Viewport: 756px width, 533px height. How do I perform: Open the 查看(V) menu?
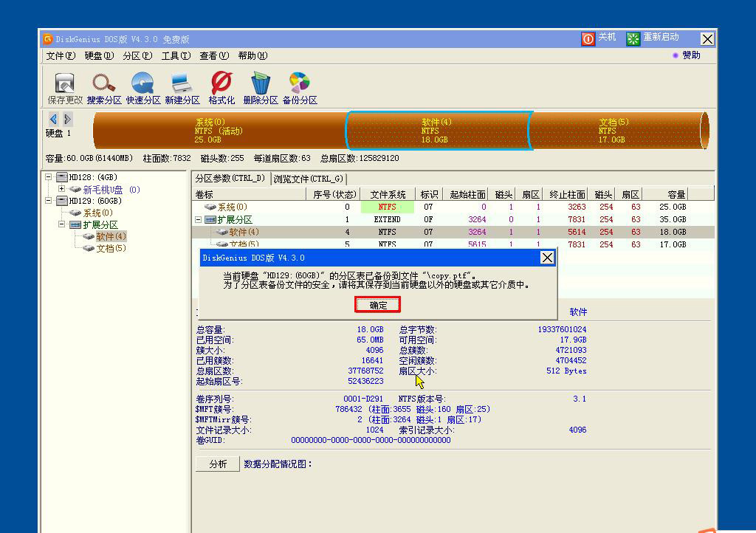(x=214, y=56)
